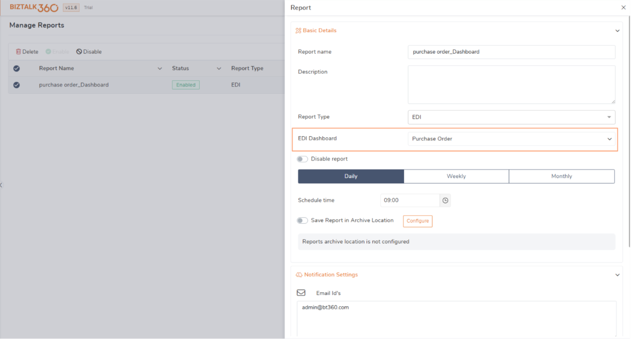Click the Delete trash icon
This screenshot has width=644, height=339.
point(18,52)
